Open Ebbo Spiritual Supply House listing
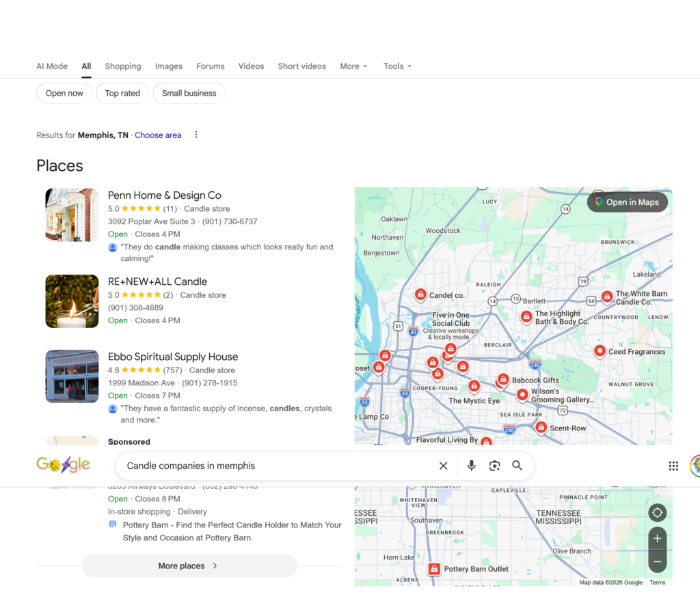Viewport: 700px width, 606px height. [173, 357]
